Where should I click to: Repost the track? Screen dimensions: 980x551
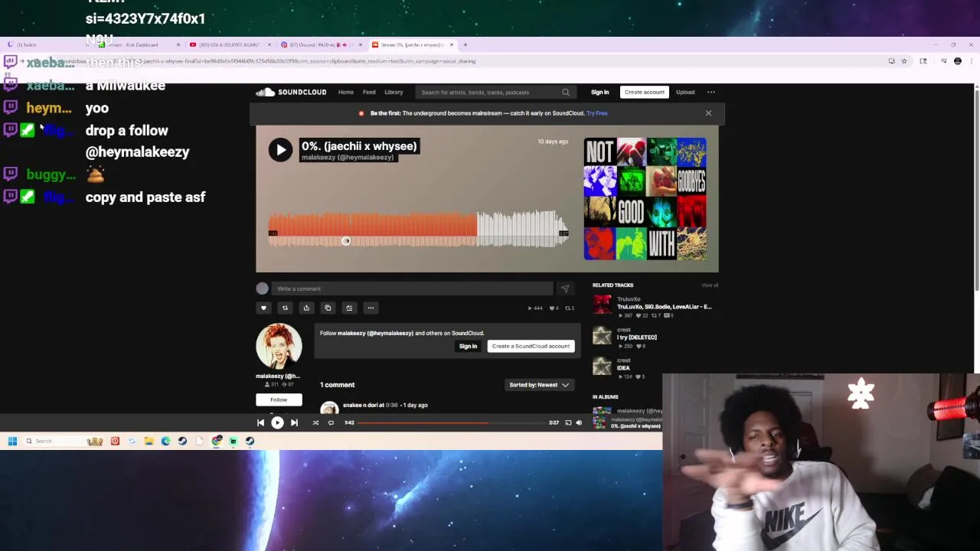pos(285,308)
